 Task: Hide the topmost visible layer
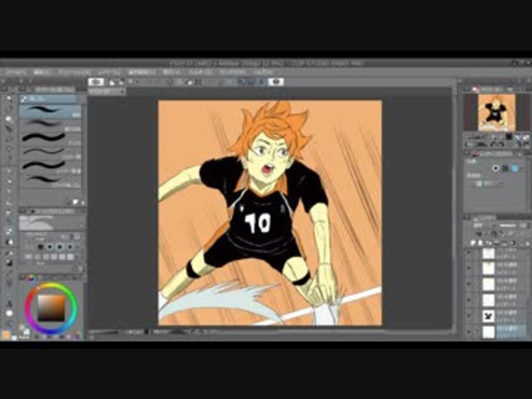[469, 253]
